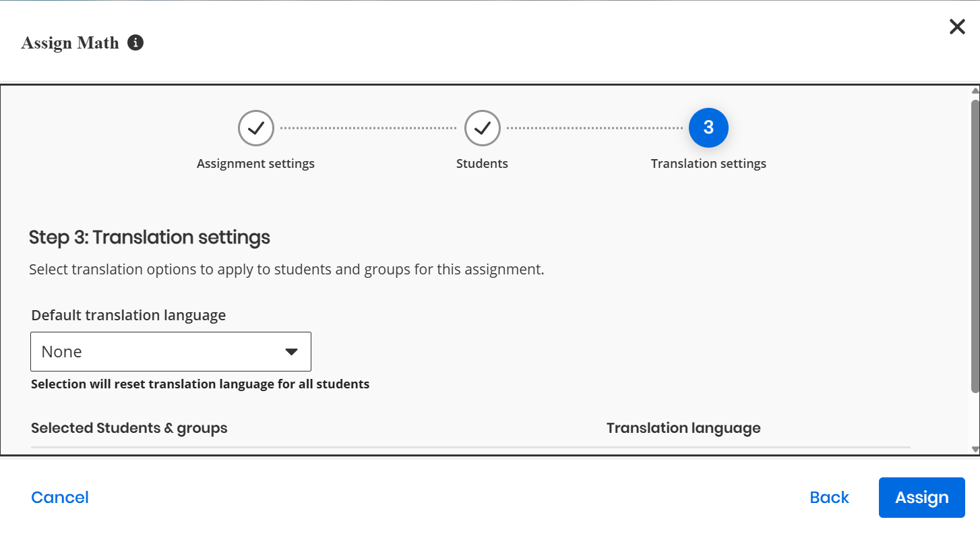This screenshot has width=980, height=534.
Task: Click the Assignment settings checkmark step circle
Action: pyautogui.click(x=255, y=127)
